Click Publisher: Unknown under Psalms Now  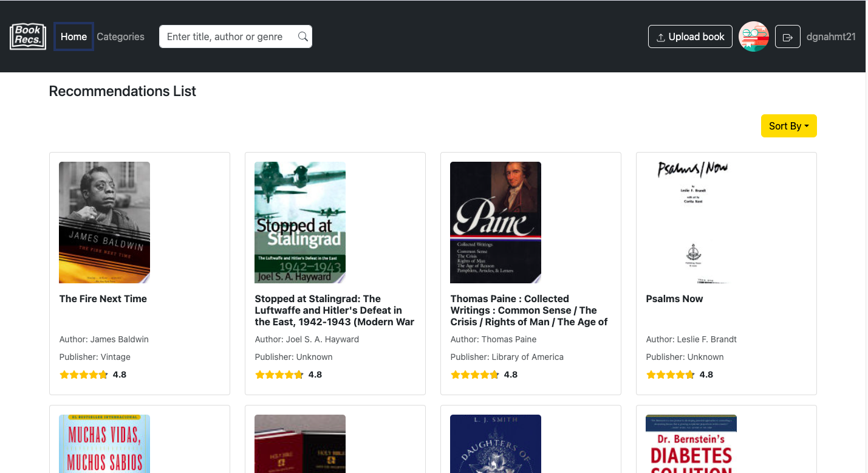(685, 357)
